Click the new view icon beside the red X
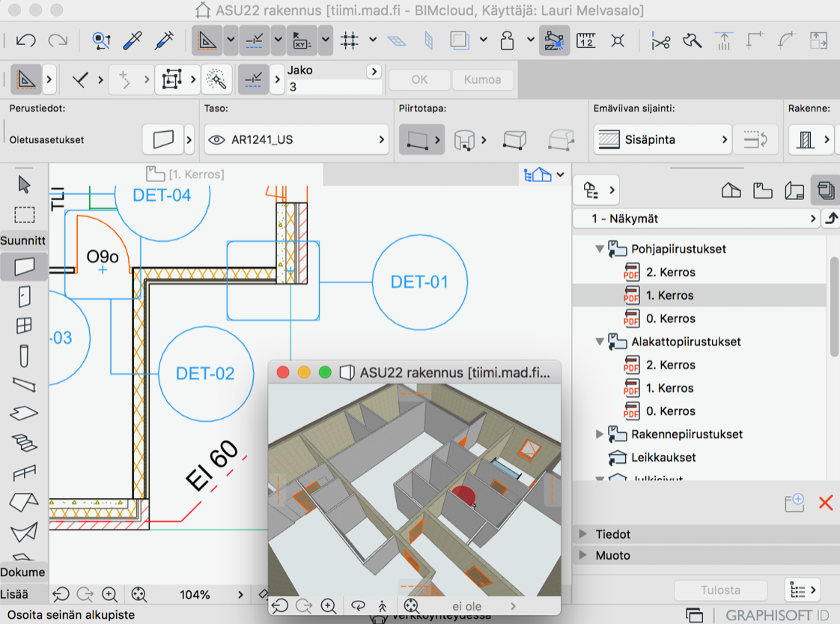The width and height of the screenshot is (840, 624). pyautogui.click(x=794, y=503)
